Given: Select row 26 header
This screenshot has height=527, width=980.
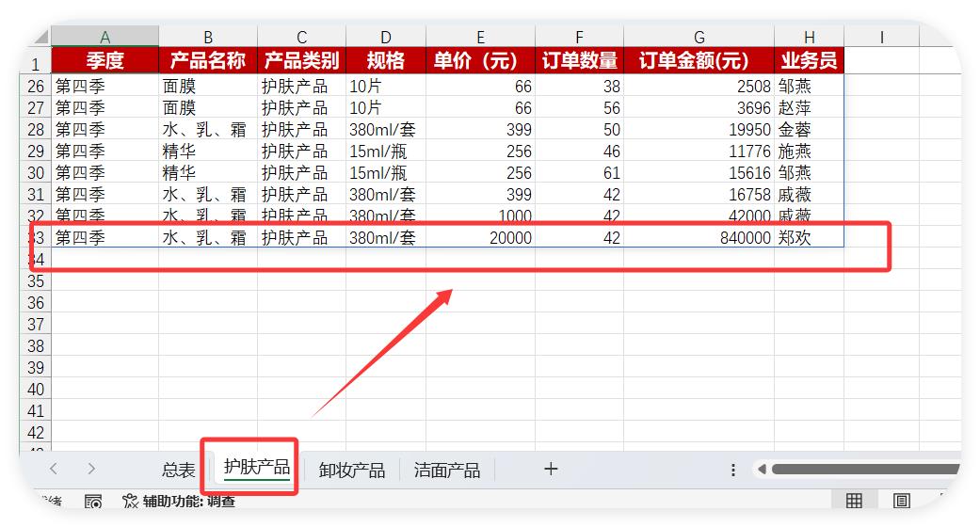Looking at the screenshot, I should click(x=36, y=87).
